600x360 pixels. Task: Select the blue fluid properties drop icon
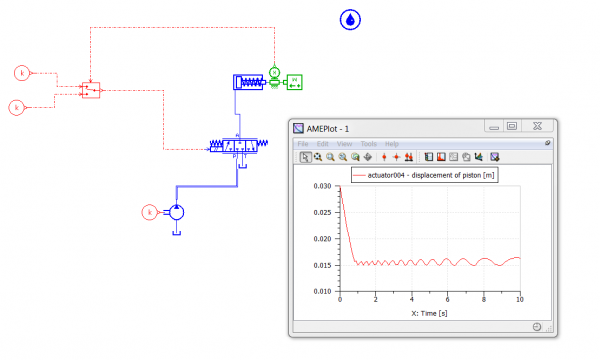point(350,20)
